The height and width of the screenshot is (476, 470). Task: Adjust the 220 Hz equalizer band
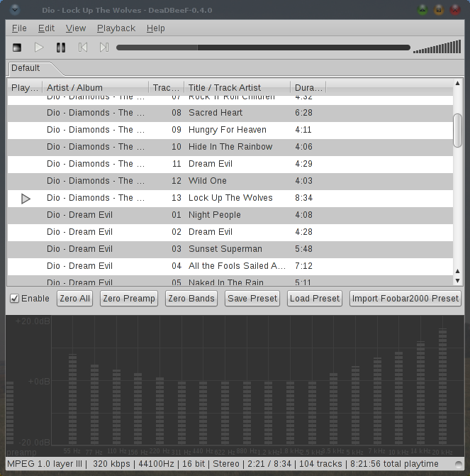(160, 411)
